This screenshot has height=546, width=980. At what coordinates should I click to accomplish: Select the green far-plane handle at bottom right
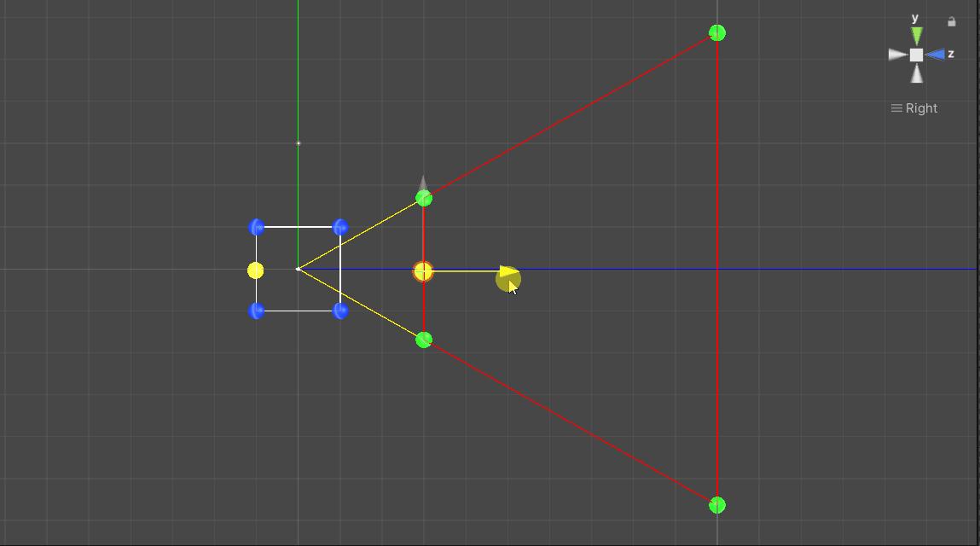(716, 504)
